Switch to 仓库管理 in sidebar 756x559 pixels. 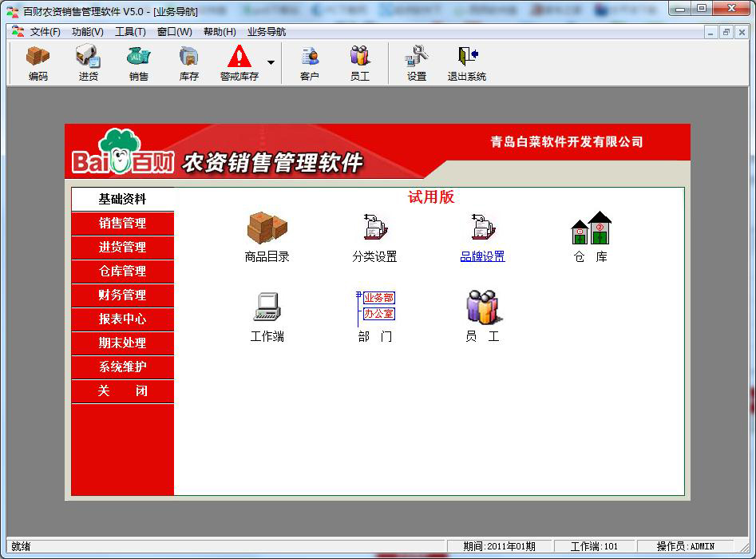pyautogui.click(x=122, y=272)
